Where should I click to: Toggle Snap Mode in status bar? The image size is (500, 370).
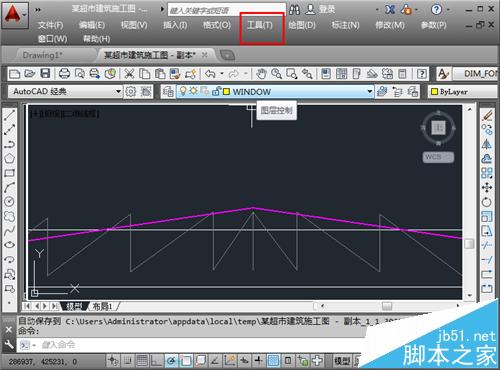[x=127, y=361]
